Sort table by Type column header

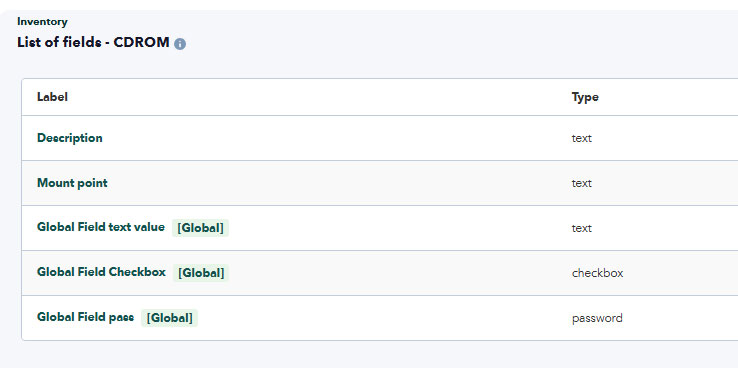click(x=585, y=97)
